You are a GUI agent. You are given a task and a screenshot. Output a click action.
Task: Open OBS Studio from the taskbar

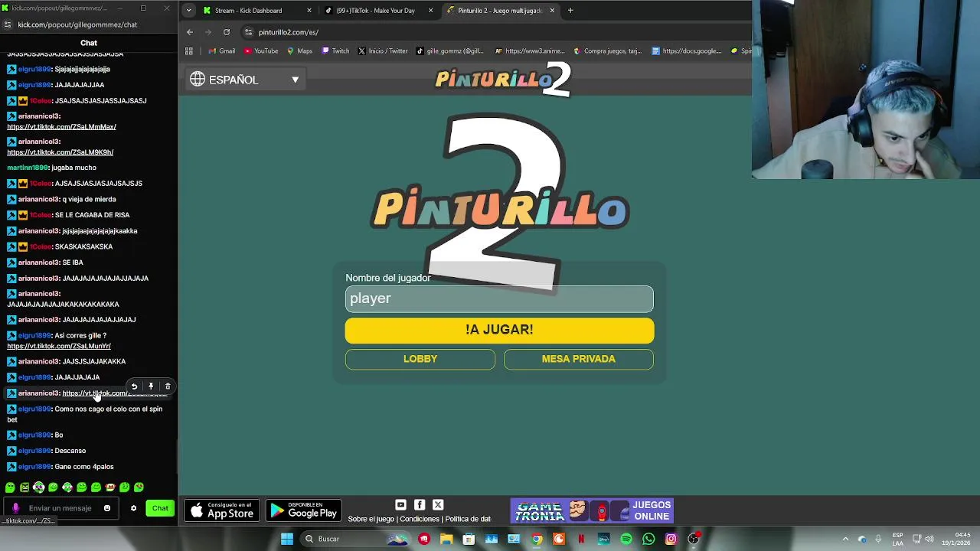(x=694, y=539)
